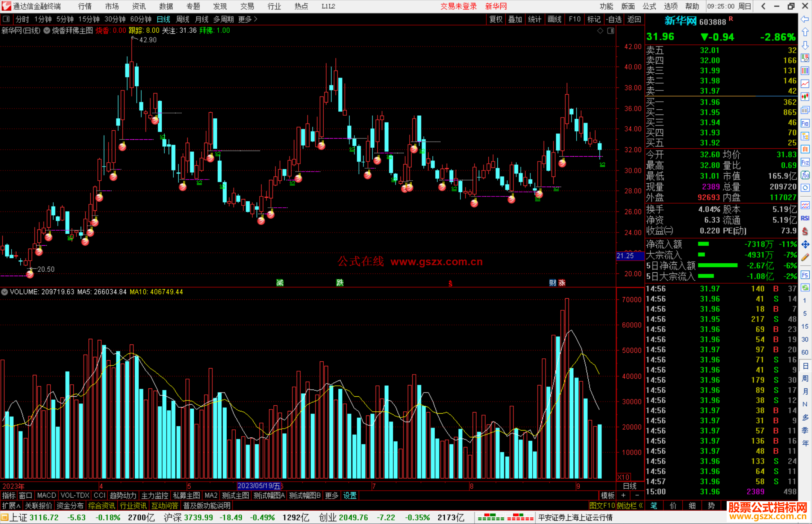Click the 设置 link in indicator bar
This screenshot has width=812, height=524.
[350, 495]
